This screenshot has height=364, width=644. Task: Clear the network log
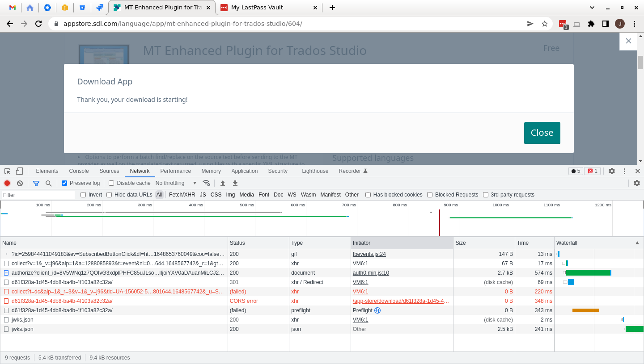tap(20, 183)
